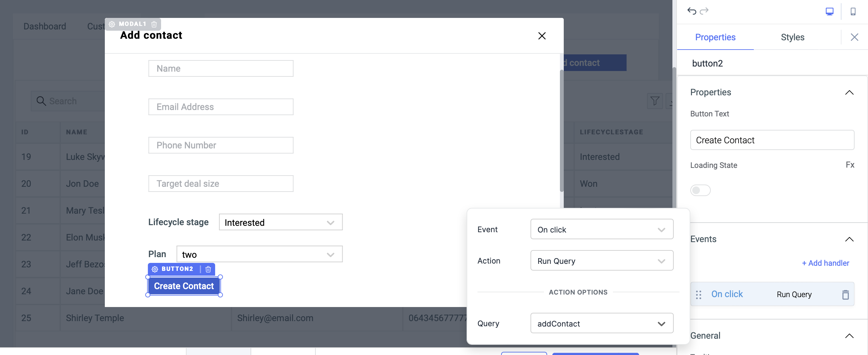Open MODAL1 settings gear icon
This screenshot has height=355, width=868.
point(112,24)
